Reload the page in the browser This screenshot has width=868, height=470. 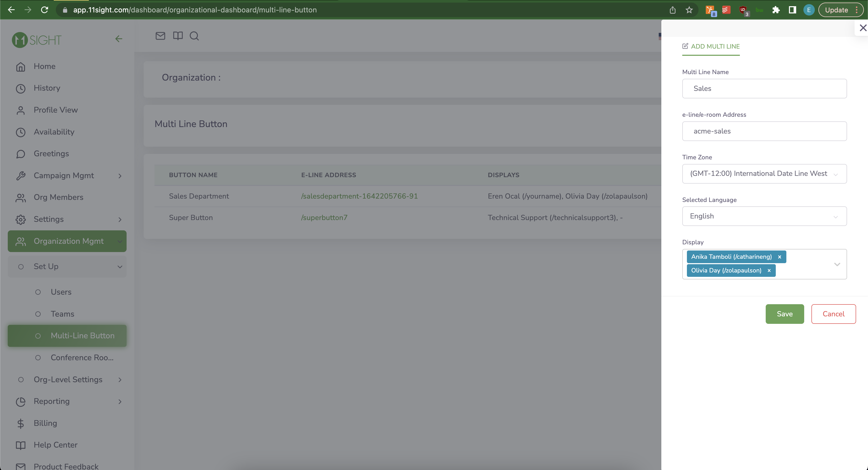tap(44, 10)
